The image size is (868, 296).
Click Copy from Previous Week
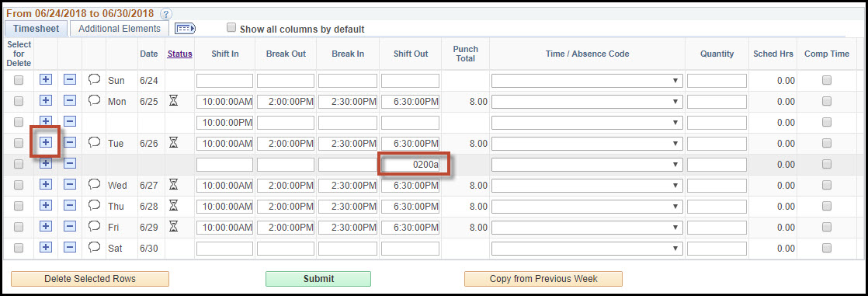(x=543, y=279)
